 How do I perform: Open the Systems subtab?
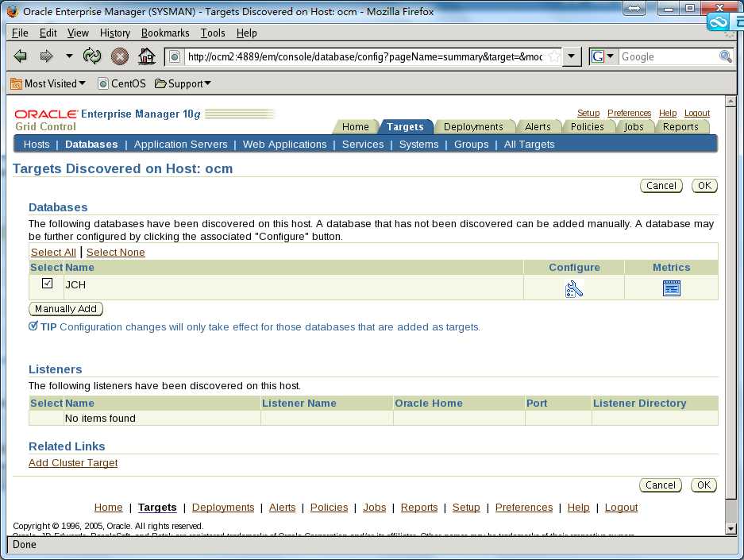tap(419, 145)
